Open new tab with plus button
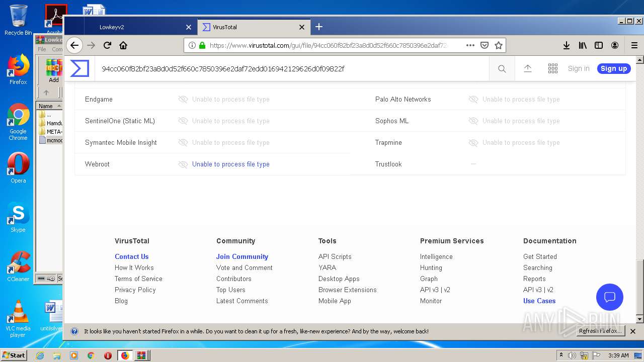 pos(319,27)
